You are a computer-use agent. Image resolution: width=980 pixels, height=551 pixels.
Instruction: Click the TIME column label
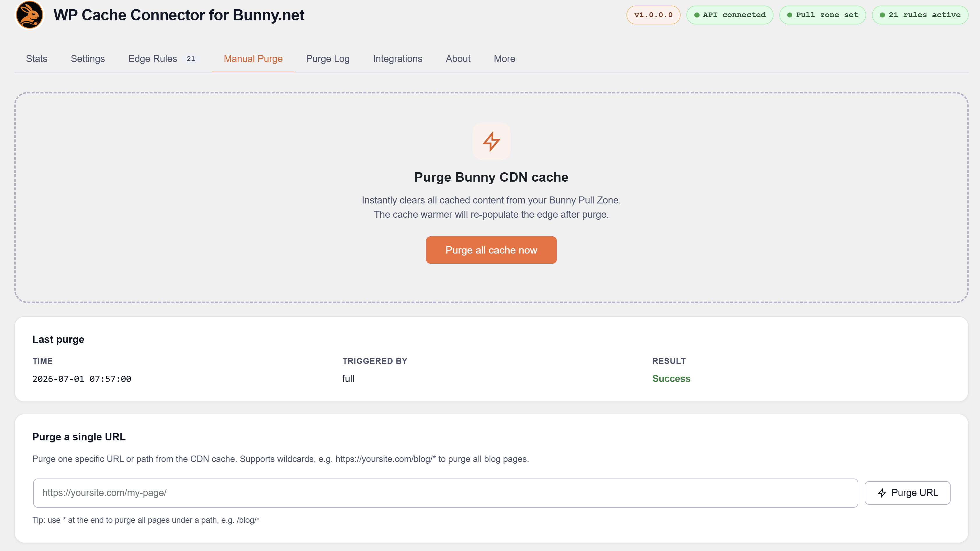(42, 361)
